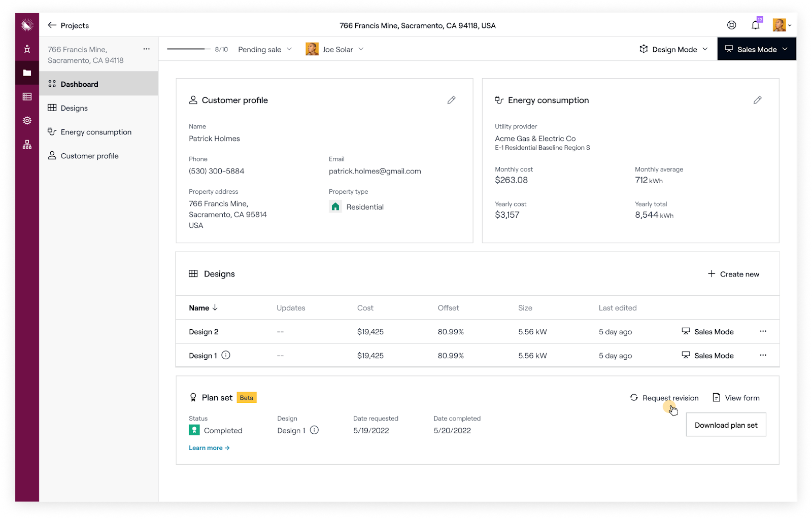Click the organization hierarchy sidebar icon
This screenshot has height=519, width=812.
27,145
